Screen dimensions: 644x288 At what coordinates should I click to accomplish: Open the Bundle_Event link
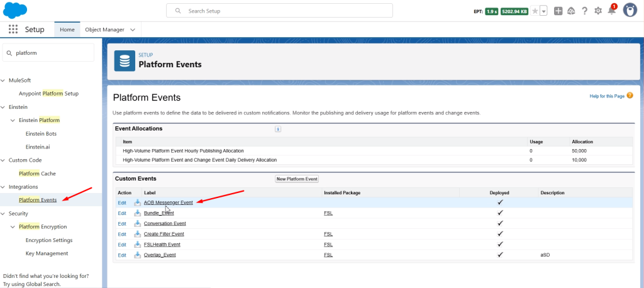[x=158, y=213]
